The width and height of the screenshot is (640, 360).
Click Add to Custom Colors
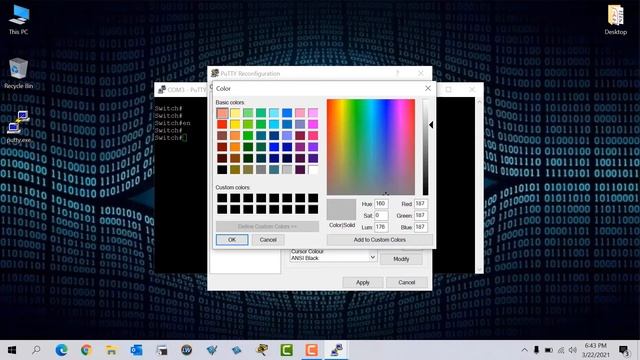380,240
